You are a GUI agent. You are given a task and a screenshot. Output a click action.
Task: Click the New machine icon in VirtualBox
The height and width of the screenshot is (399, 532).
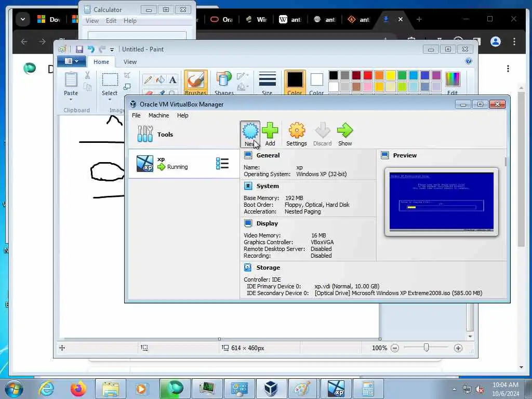click(x=250, y=135)
